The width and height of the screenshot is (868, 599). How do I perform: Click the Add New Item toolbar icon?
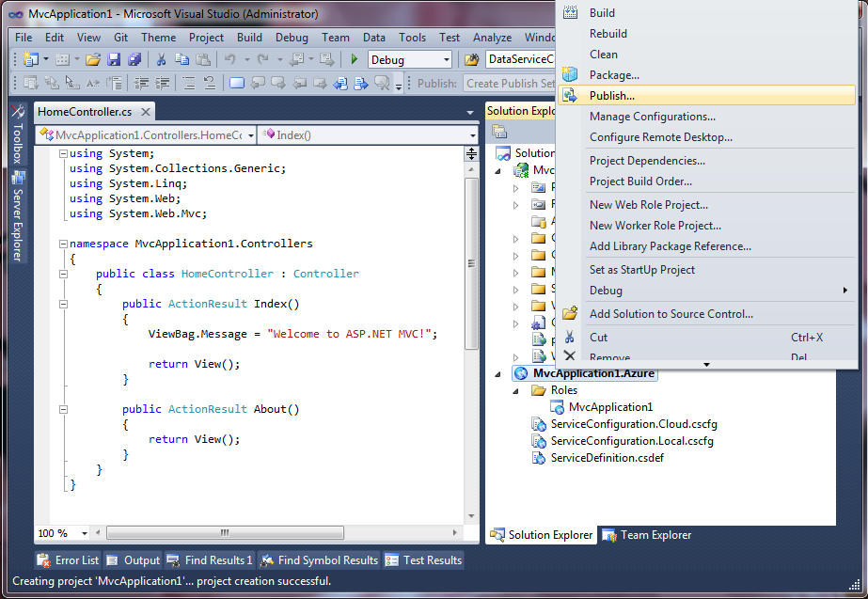[63, 59]
